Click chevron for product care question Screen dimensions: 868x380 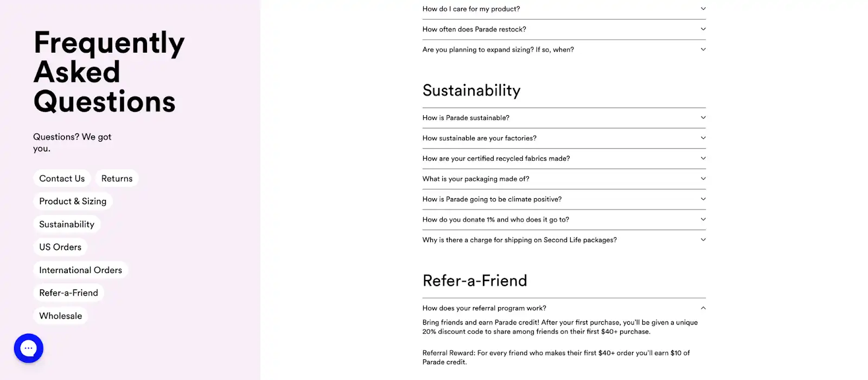pyautogui.click(x=703, y=9)
